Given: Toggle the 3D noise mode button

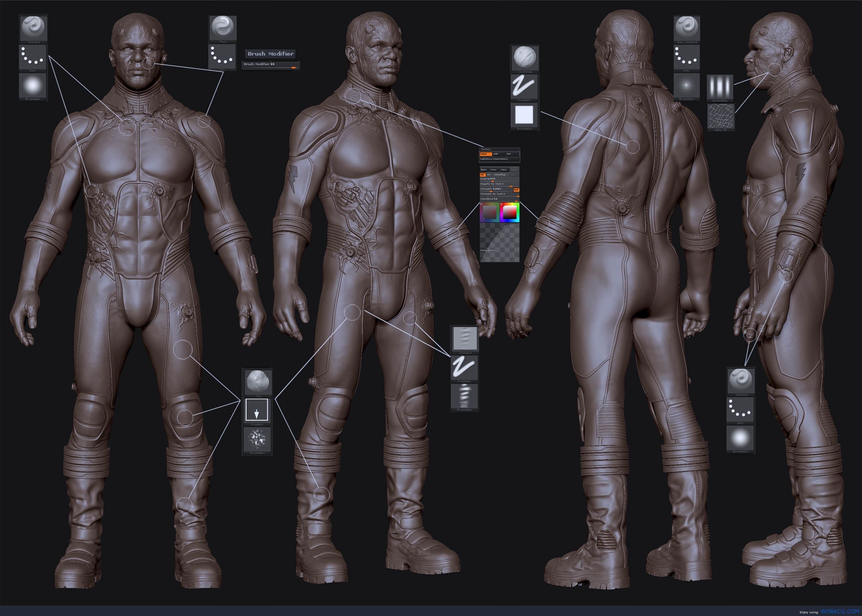Looking at the screenshot, I should (x=483, y=175).
